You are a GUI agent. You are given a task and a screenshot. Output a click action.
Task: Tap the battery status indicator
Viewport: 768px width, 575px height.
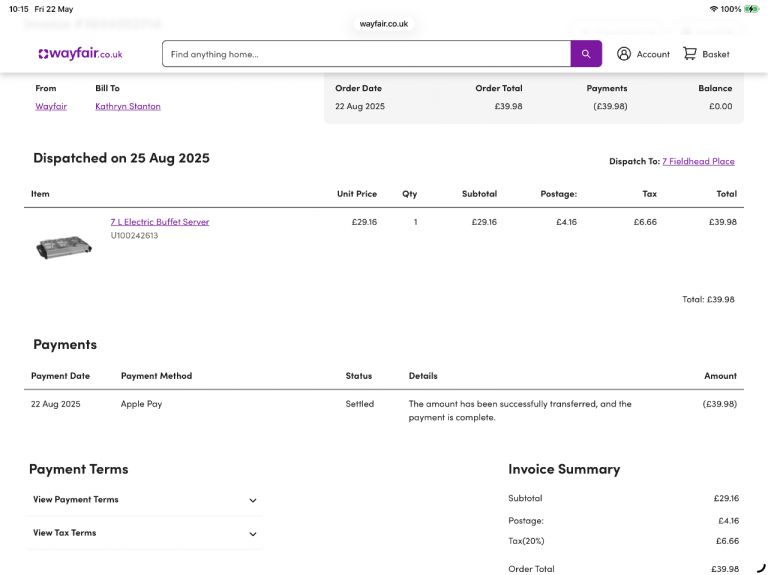[751, 9]
